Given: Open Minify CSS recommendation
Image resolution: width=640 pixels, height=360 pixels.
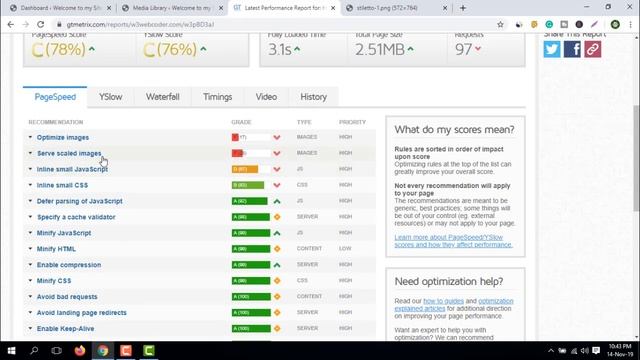Looking at the screenshot, I should [x=54, y=281].
